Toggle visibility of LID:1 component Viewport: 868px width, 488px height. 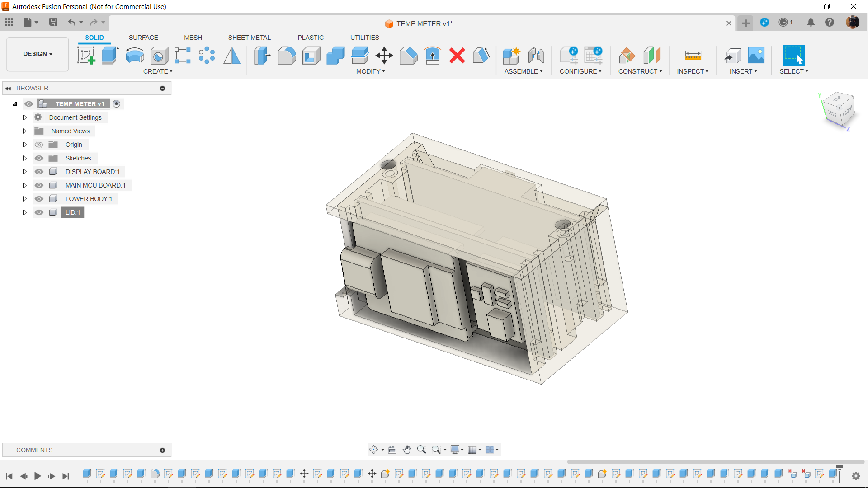pyautogui.click(x=39, y=212)
